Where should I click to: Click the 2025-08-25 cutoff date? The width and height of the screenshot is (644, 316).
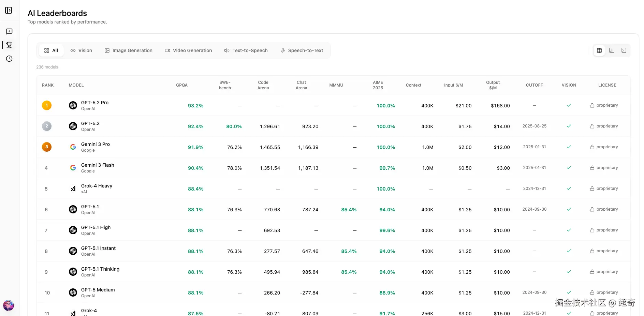pos(534,126)
